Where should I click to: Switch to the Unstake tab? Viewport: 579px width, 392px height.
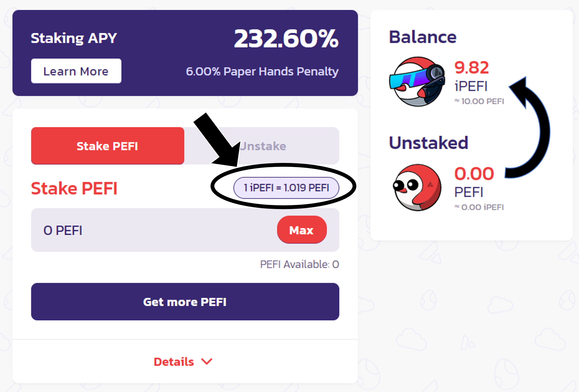pyautogui.click(x=262, y=146)
